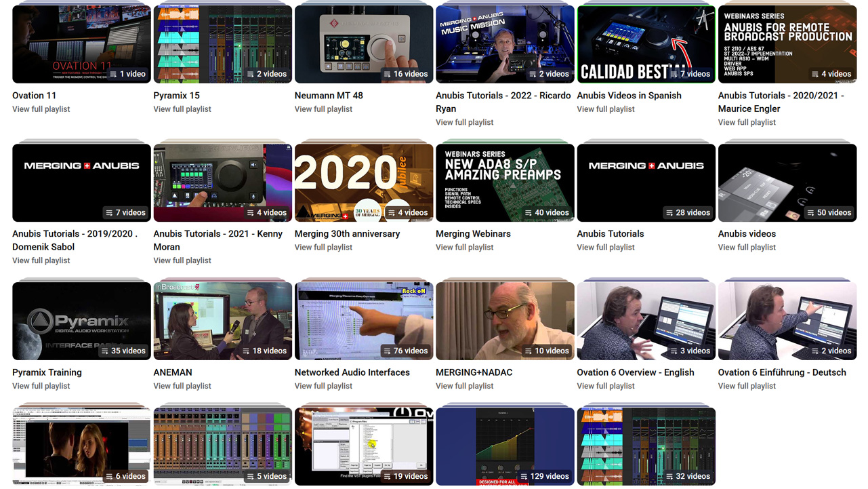
Task: Open the Networked Audio Interfaces thumbnail
Action: 364,321
